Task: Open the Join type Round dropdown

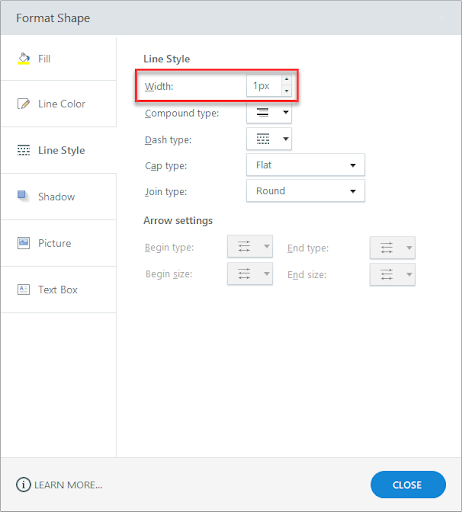Action: [x=305, y=191]
